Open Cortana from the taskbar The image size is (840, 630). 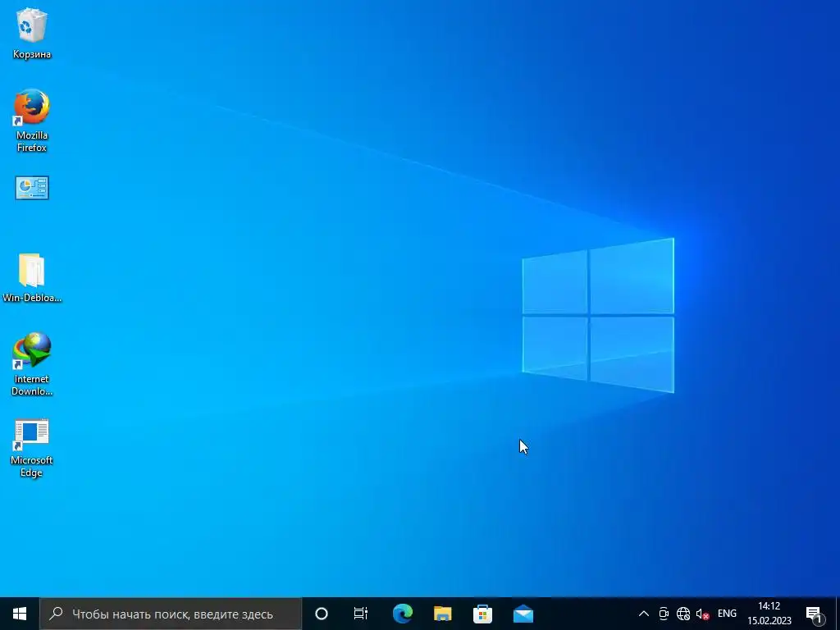click(x=322, y=614)
